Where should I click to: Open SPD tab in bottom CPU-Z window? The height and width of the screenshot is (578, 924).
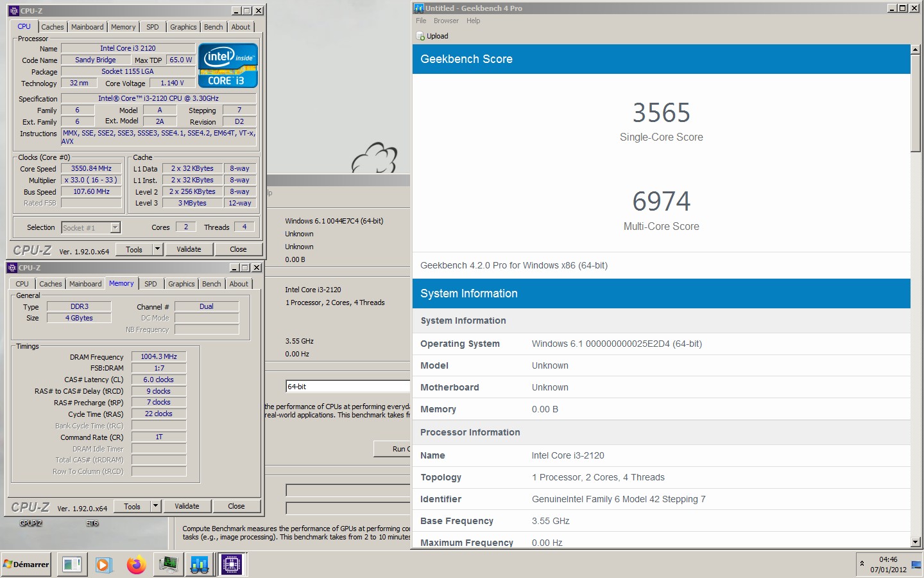click(151, 284)
